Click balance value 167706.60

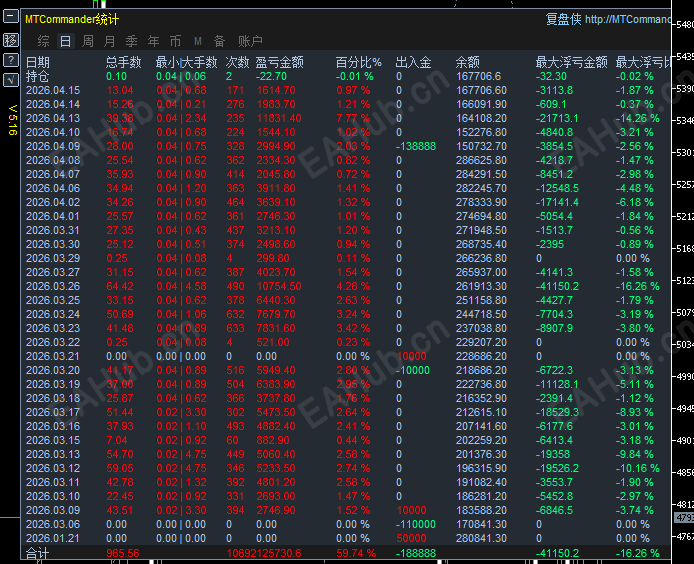click(x=481, y=90)
